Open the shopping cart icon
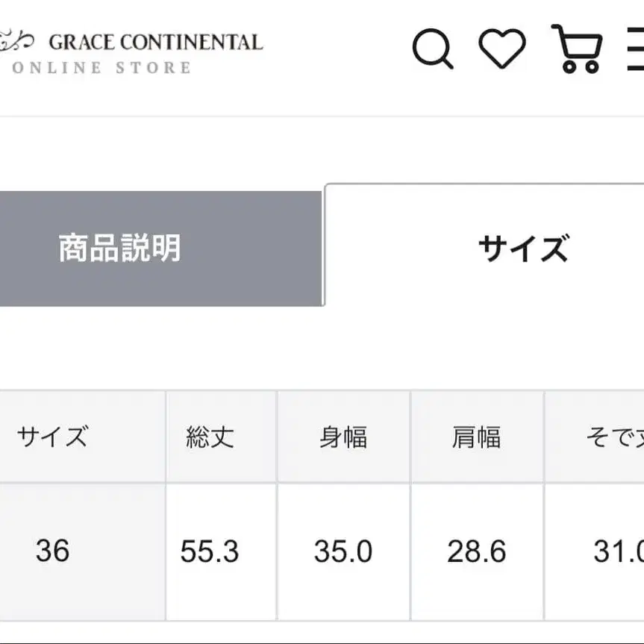 coord(576,49)
